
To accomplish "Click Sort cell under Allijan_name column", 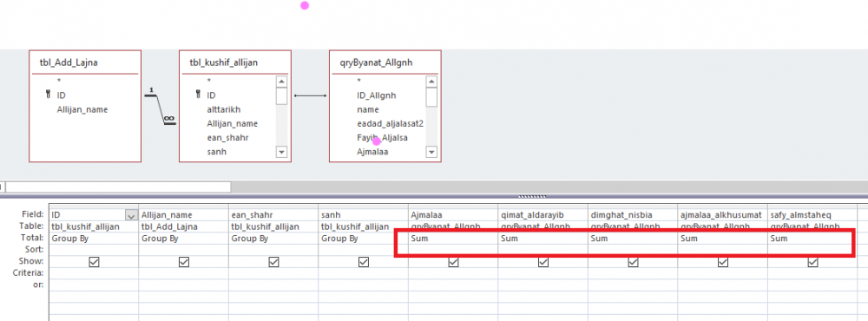I will coord(183,250).
